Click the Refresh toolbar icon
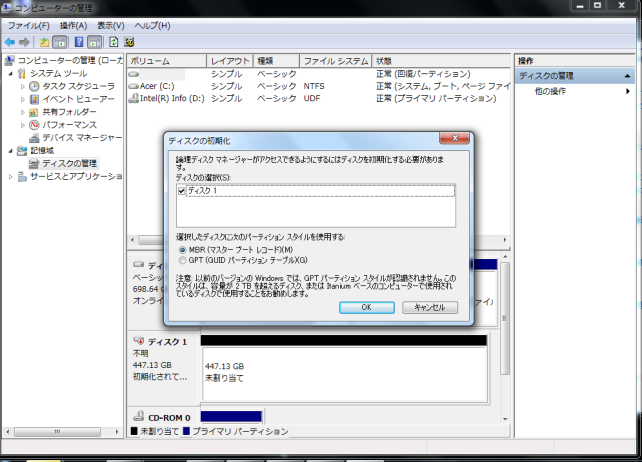This screenshot has height=462, width=642. [x=113, y=42]
